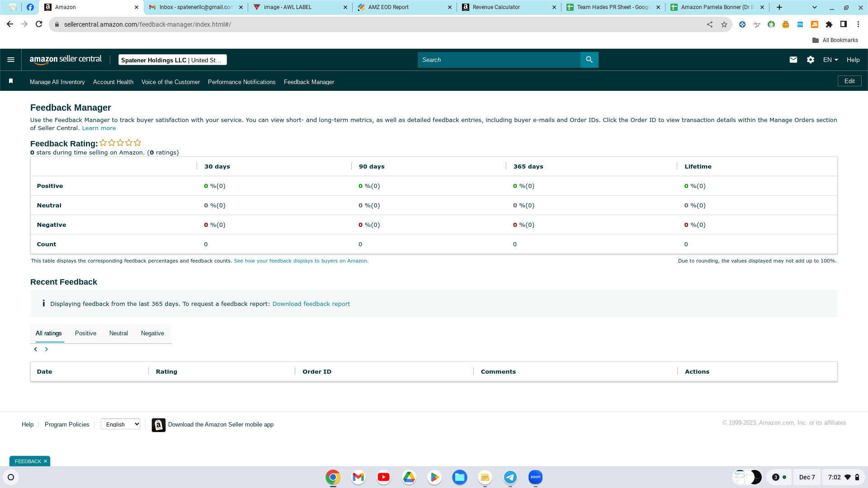Open the English language selector in footer

click(120, 424)
